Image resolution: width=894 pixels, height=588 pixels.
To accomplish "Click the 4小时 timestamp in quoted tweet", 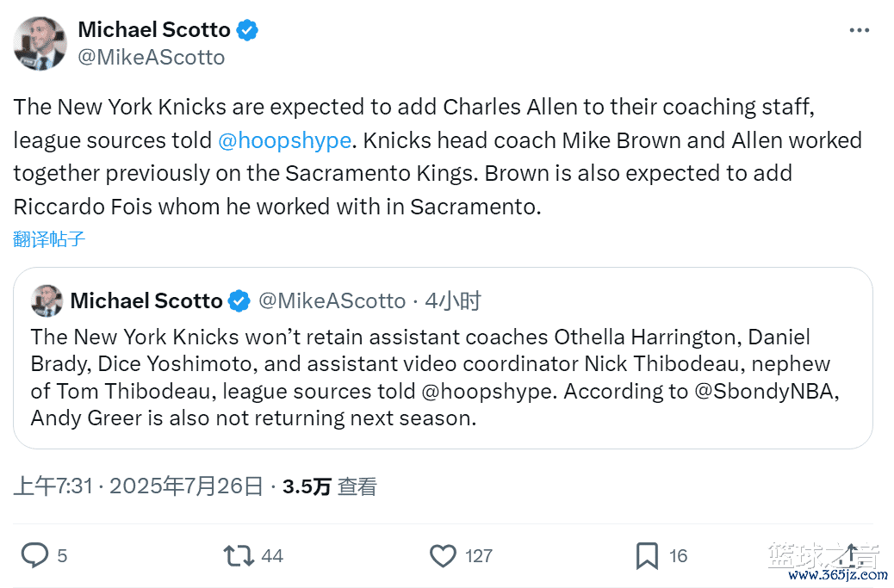I will coord(452,301).
